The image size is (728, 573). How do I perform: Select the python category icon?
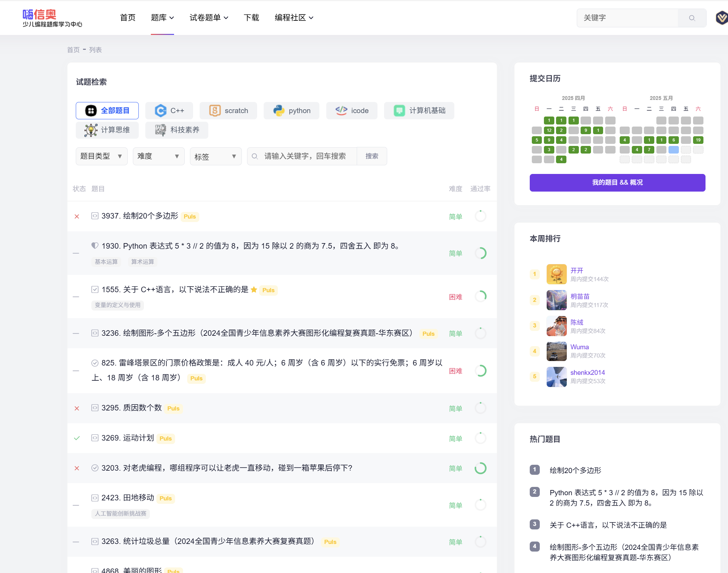[279, 111]
